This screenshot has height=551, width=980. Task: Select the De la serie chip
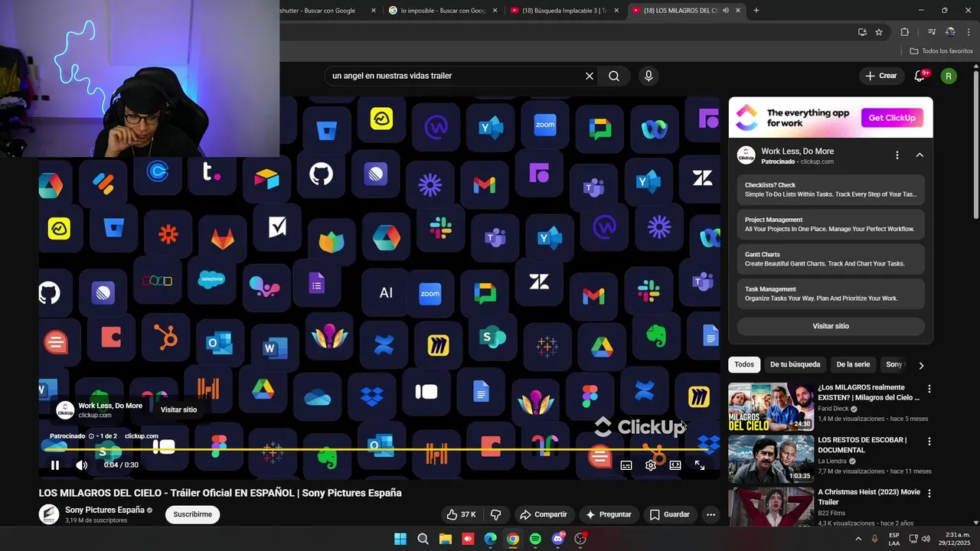pyautogui.click(x=853, y=365)
